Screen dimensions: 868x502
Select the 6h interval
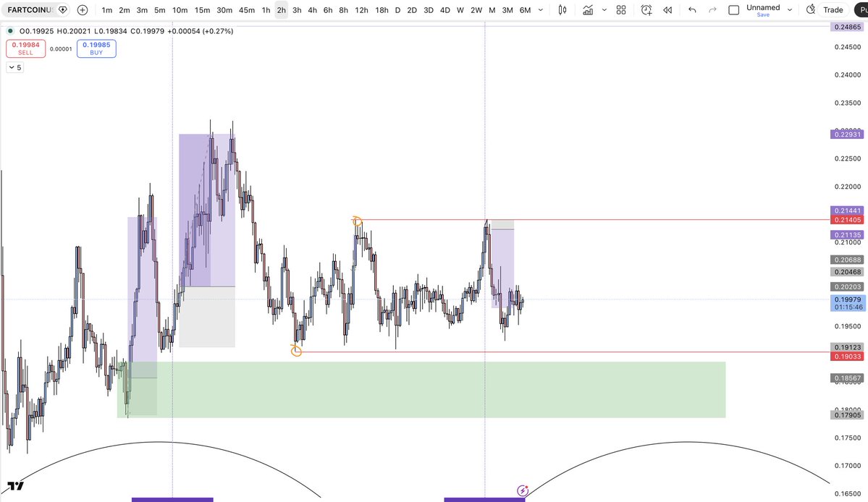pos(328,10)
